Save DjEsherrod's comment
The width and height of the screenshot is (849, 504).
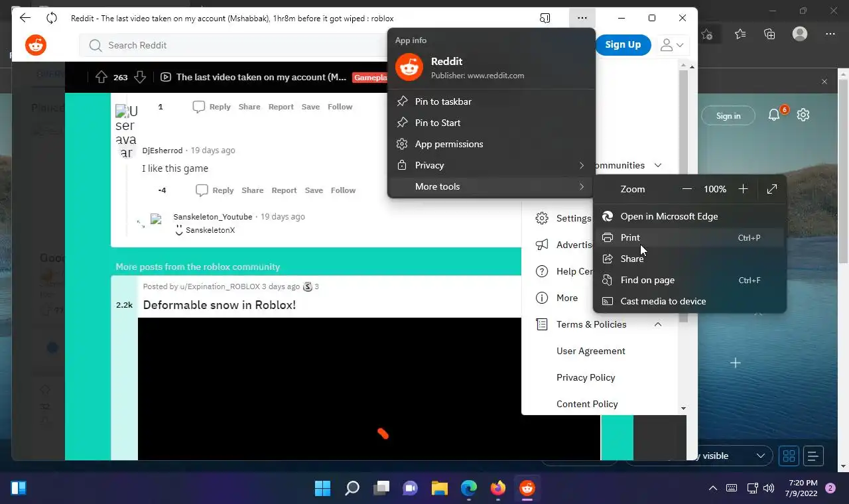click(314, 190)
